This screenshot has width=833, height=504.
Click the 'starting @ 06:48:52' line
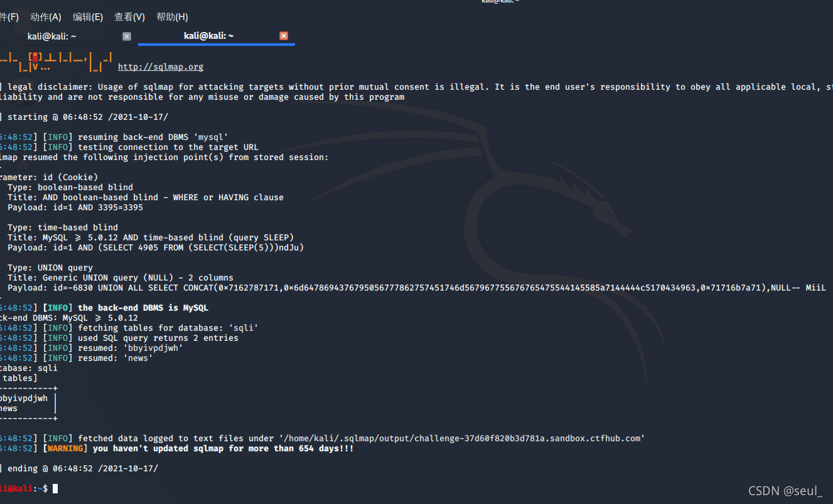(x=84, y=117)
